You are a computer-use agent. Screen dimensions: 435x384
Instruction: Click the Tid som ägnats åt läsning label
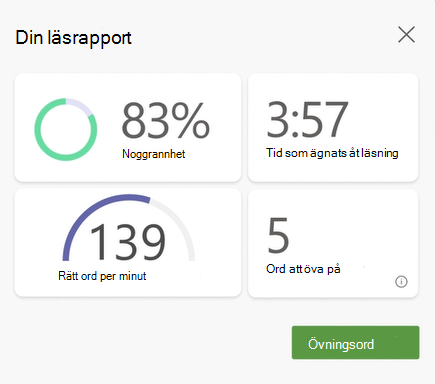(x=332, y=153)
